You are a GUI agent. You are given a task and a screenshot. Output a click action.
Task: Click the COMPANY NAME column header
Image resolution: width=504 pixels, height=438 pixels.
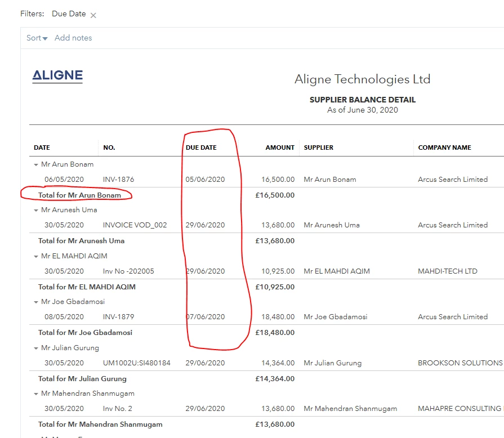tap(444, 148)
